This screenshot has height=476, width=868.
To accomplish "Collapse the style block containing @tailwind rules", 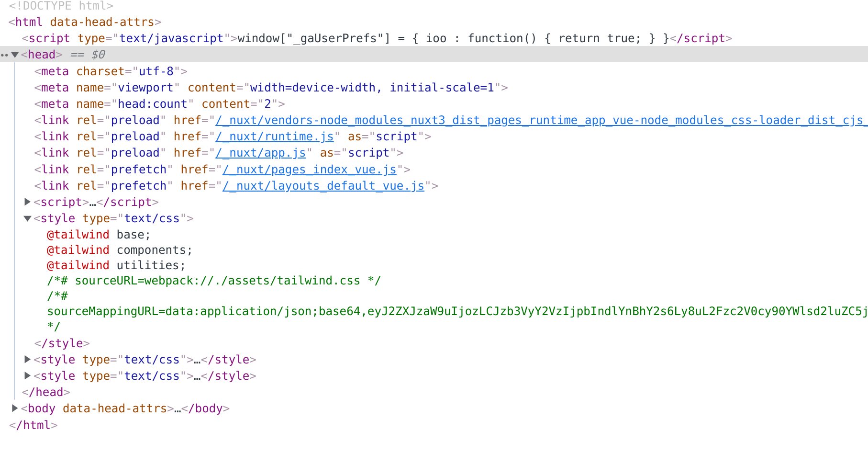I will click(28, 218).
